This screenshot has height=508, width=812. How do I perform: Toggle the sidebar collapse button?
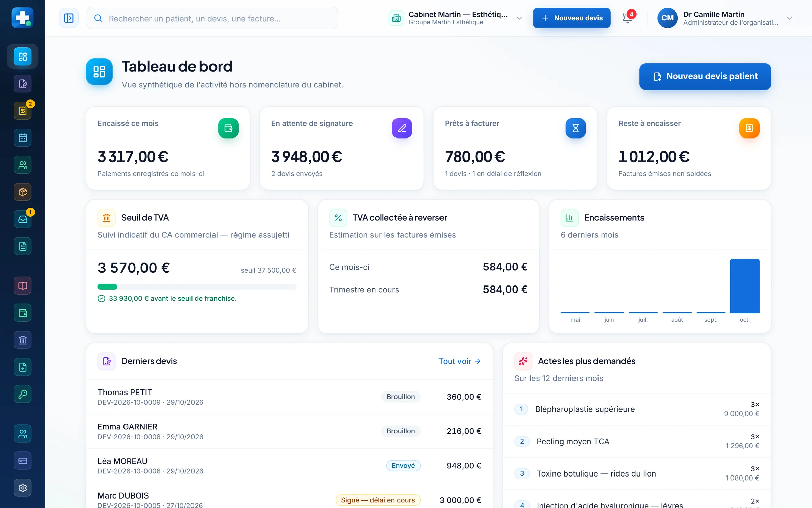point(69,18)
